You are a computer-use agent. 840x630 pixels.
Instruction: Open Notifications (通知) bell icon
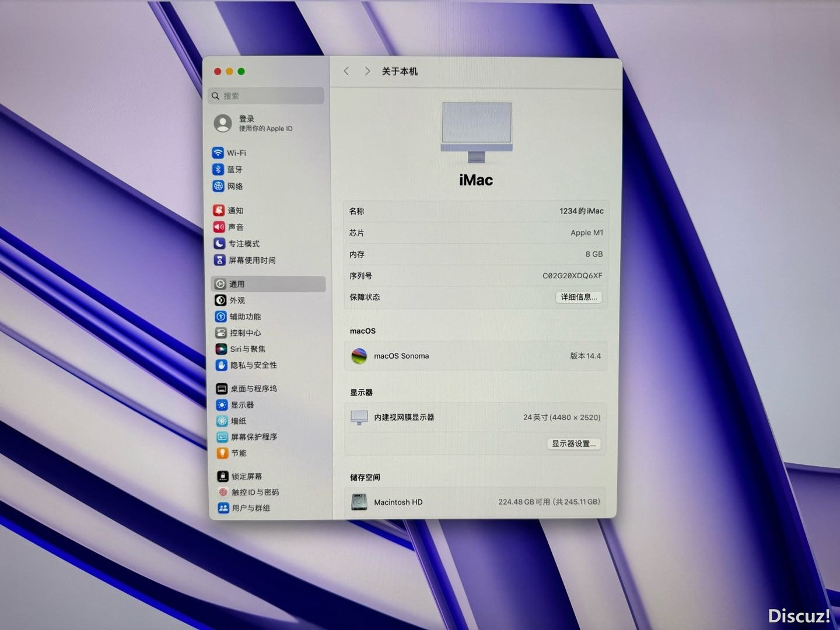tap(219, 210)
